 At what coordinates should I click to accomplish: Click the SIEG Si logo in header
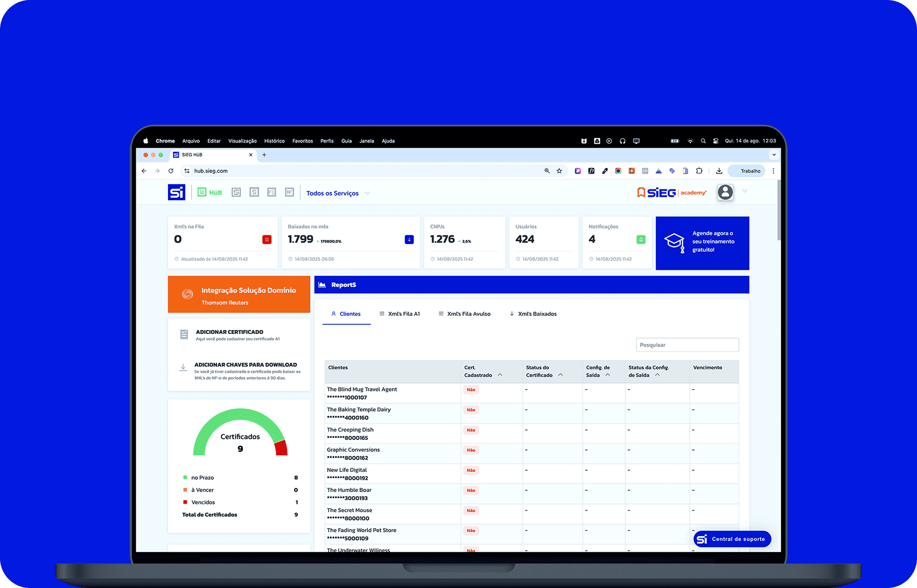pyautogui.click(x=177, y=193)
